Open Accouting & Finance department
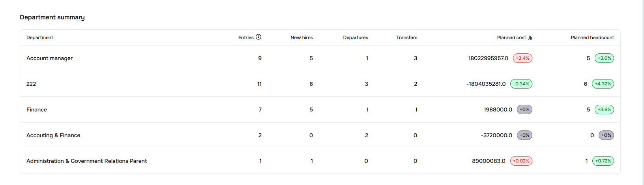The height and width of the screenshot is (185, 644). pyautogui.click(x=53, y=135)
